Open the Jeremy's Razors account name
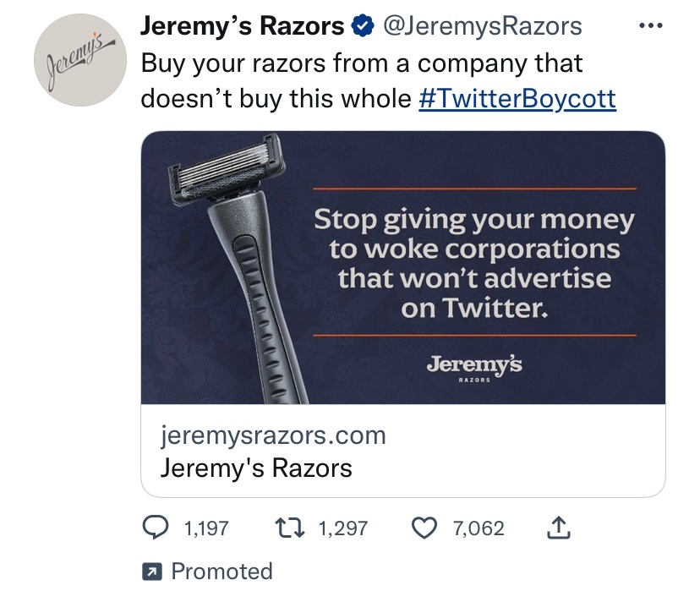Screen dimensions: 700x602 (x=243, y=25)
